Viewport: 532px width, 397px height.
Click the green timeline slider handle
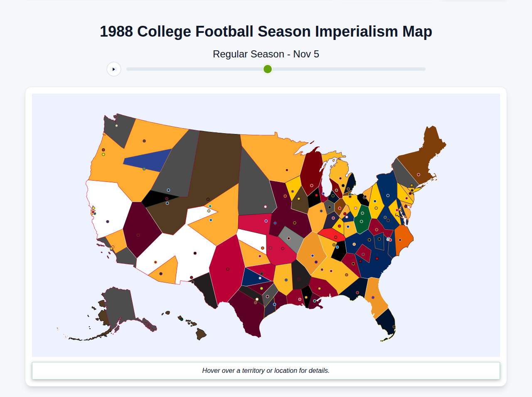(267, 69)
